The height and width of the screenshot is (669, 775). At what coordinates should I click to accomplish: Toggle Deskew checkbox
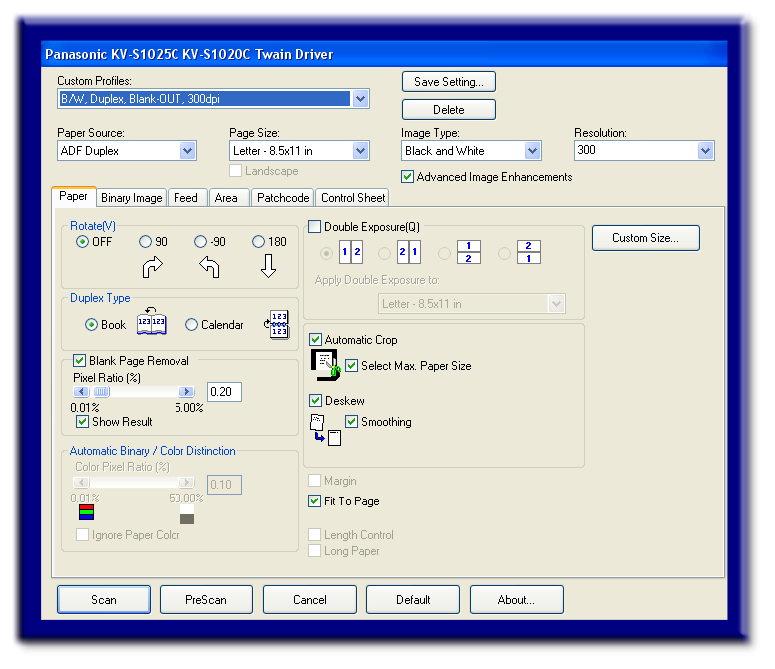click(315, 400)
